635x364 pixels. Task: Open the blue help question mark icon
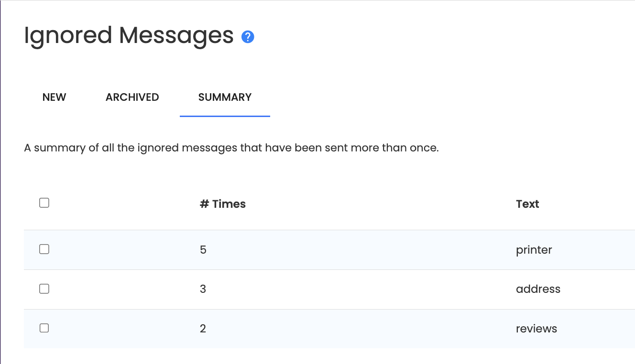[x=248, y=37]
